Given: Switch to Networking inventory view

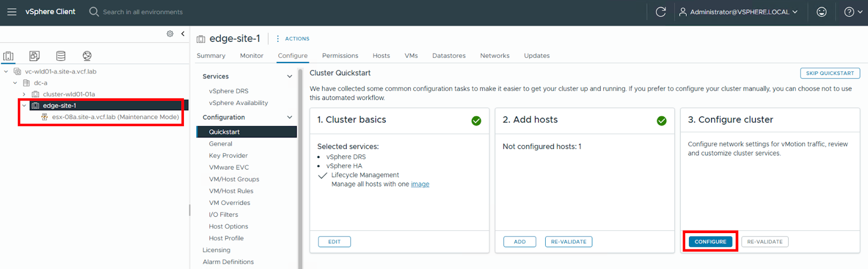Looking at the screenshot, I should [87, 56].
